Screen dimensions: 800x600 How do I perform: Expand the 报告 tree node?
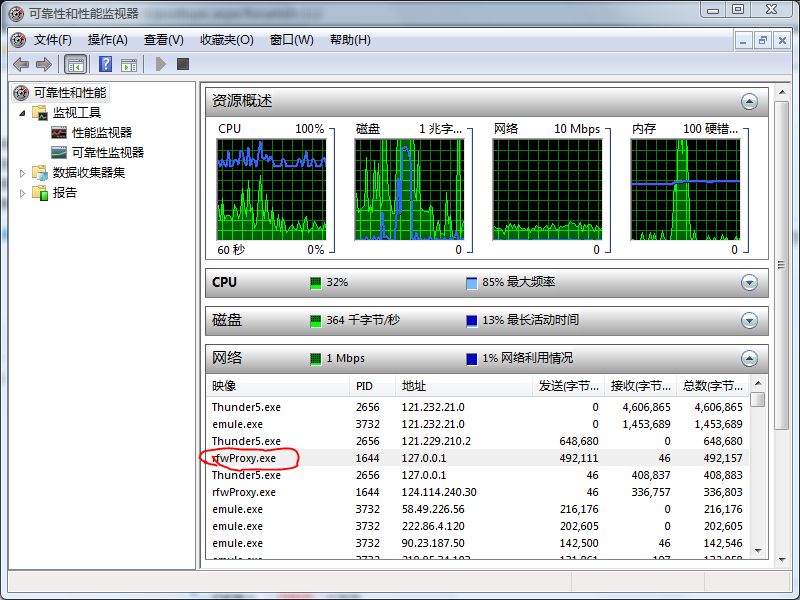pyautogui.click(x=22, y=193)
